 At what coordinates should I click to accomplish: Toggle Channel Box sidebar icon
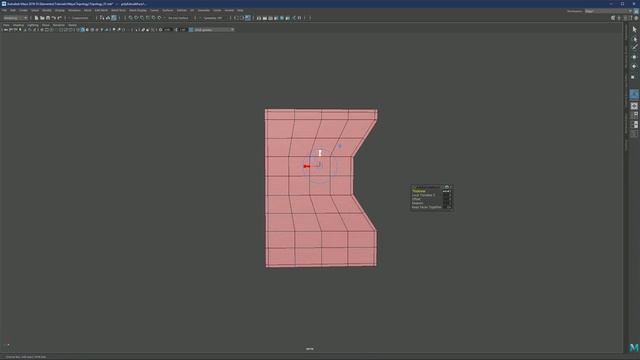tap(636, 18)
